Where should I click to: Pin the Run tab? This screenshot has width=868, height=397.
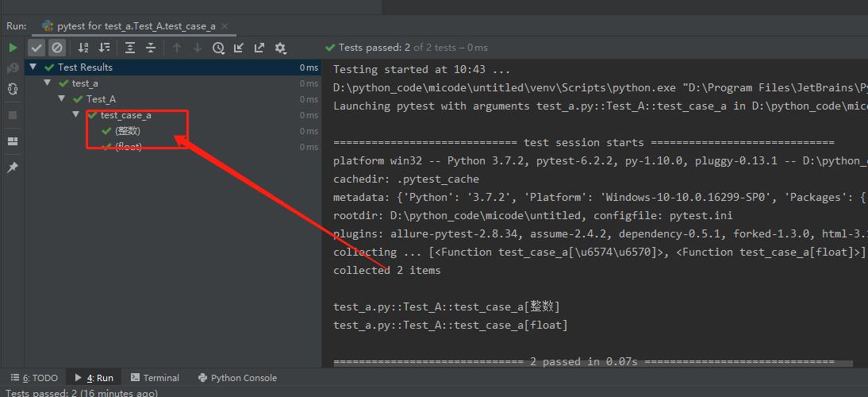(x=12, y=168)
